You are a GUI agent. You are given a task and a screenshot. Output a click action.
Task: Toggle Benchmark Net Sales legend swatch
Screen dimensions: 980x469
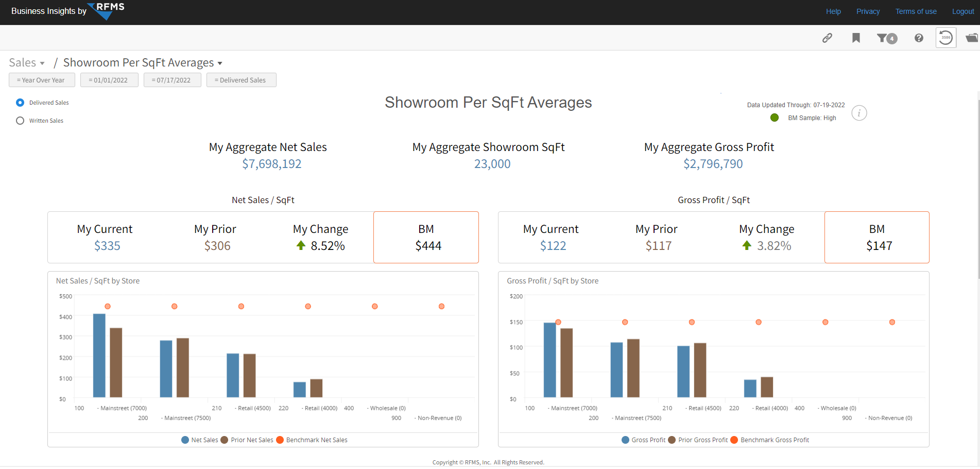(x=280, y=440)
